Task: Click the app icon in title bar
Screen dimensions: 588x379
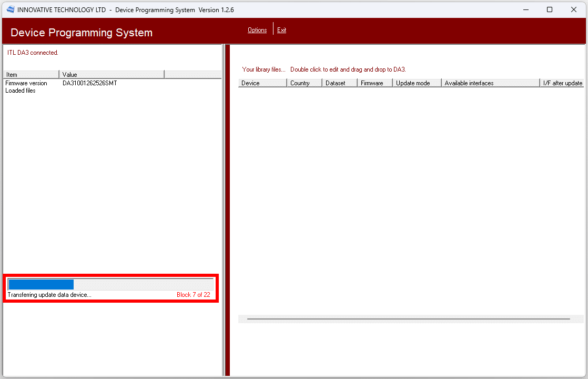Action: point(11,9)
